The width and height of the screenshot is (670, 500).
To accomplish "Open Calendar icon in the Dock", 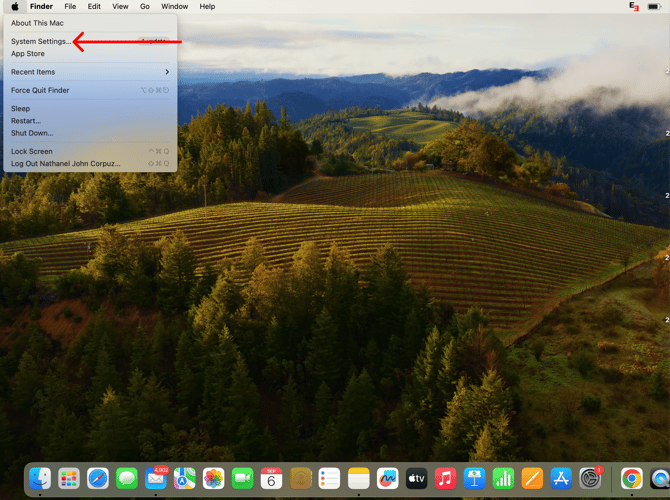I will point(272,478).
